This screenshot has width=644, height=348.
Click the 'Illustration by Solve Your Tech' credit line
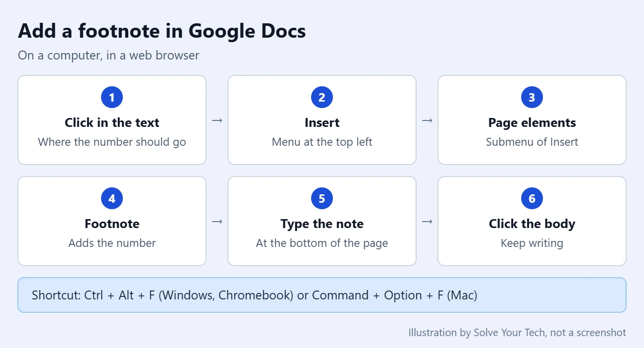click(x=517, y=333)
